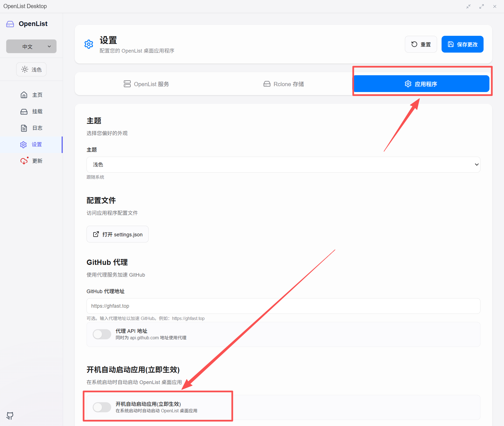
Task: Click the GitHub icon in sidebar bottom
Action: click(x=10, y=416)
